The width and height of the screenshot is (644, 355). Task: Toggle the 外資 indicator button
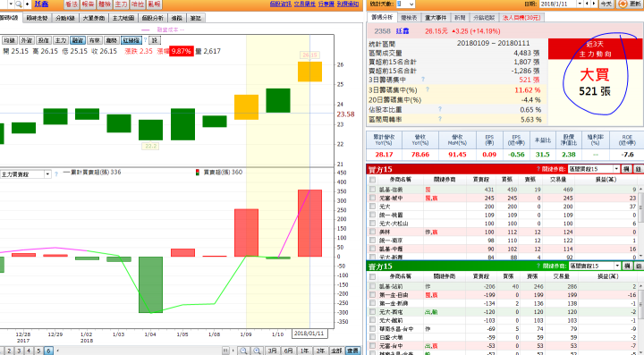tap(26, 40)
